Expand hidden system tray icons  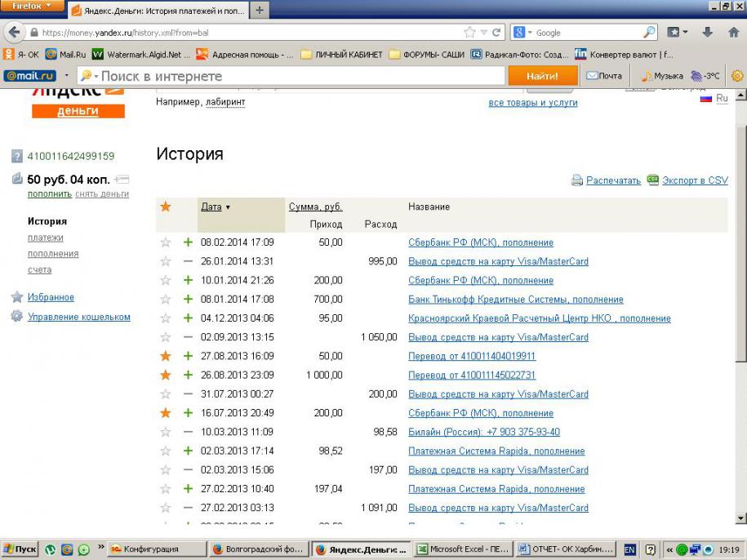pos(669,549)
